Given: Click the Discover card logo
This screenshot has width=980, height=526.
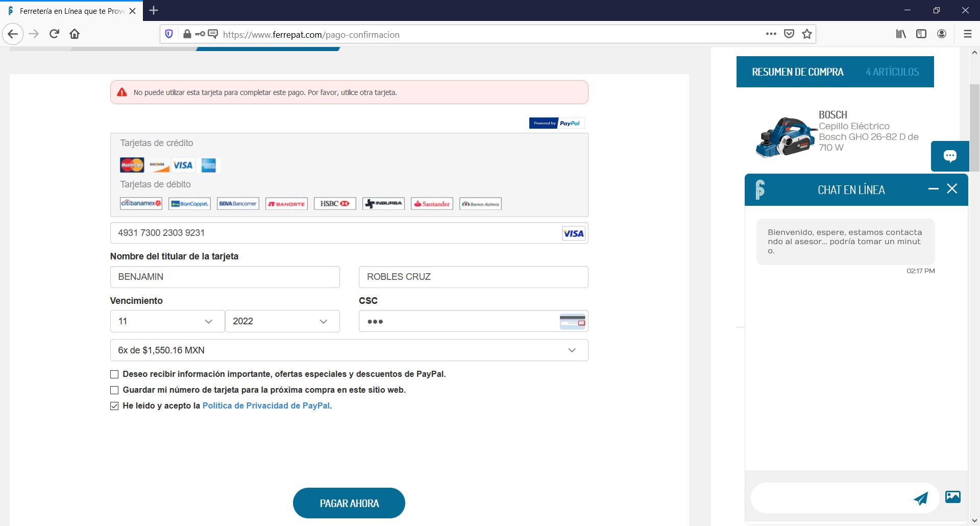Looking at the screenshot, I should (x=159, y=165).
